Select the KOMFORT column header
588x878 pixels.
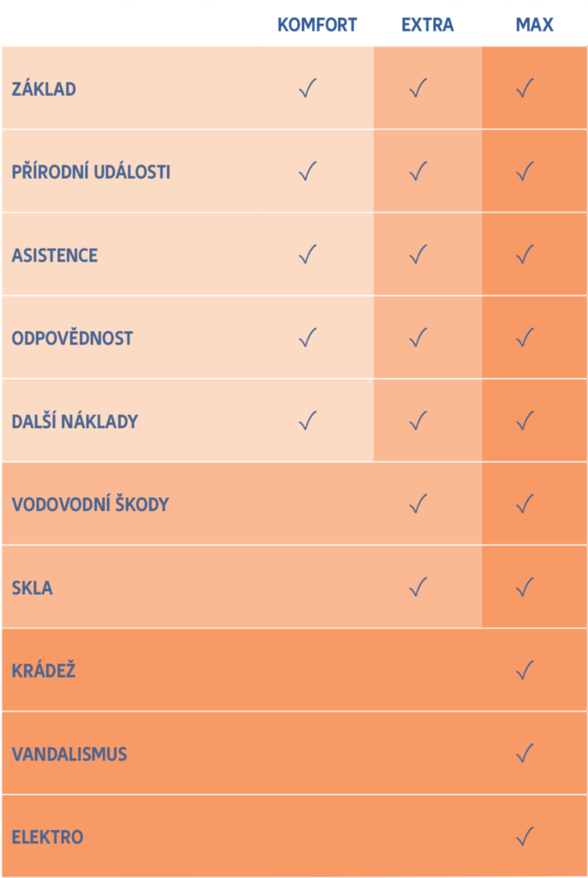pyautogui.click(x=317, y=25)
